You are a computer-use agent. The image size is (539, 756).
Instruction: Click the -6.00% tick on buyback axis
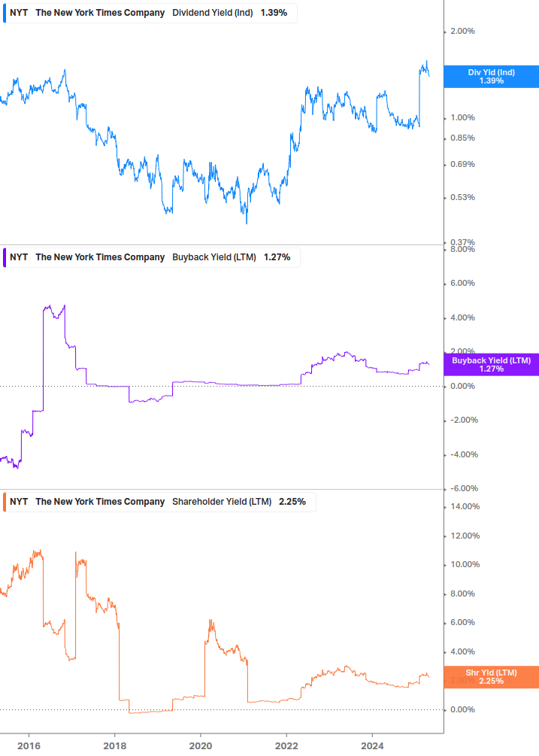(x=465, y=488)
